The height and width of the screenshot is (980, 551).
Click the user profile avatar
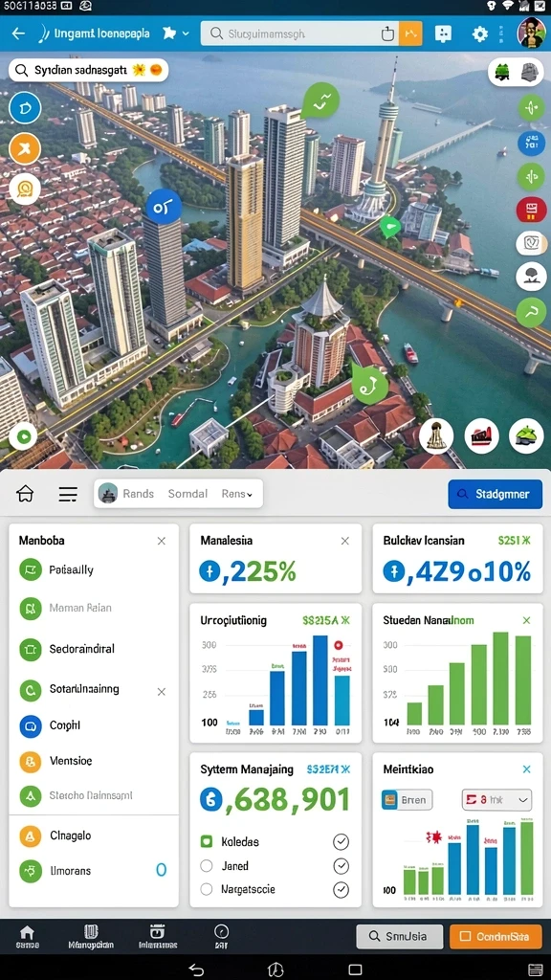click(x=531, y=32)
